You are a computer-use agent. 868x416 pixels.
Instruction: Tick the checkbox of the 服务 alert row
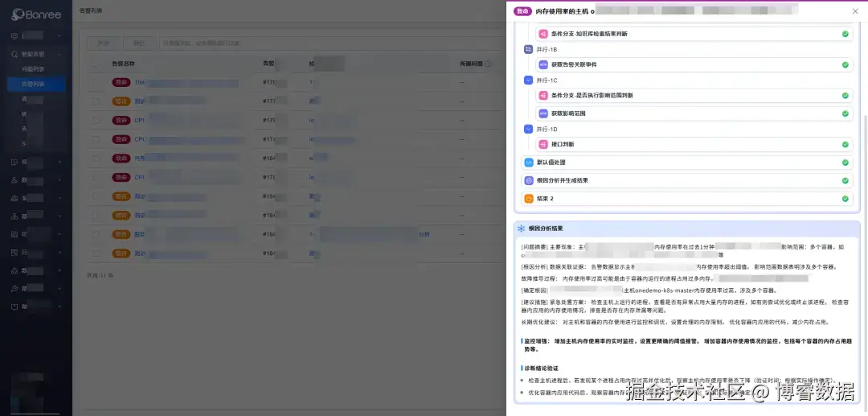(96, 234)
